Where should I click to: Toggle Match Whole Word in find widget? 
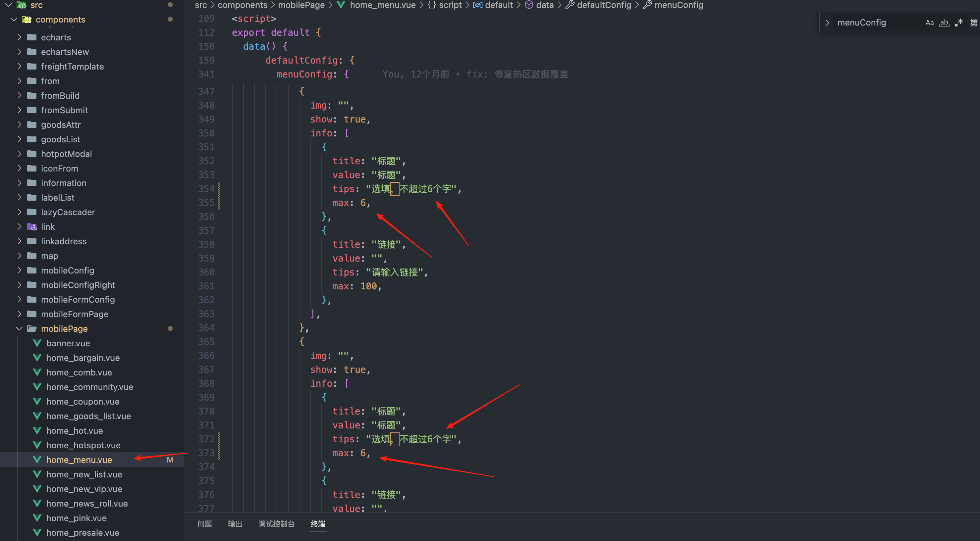click(x=944, y=23)
